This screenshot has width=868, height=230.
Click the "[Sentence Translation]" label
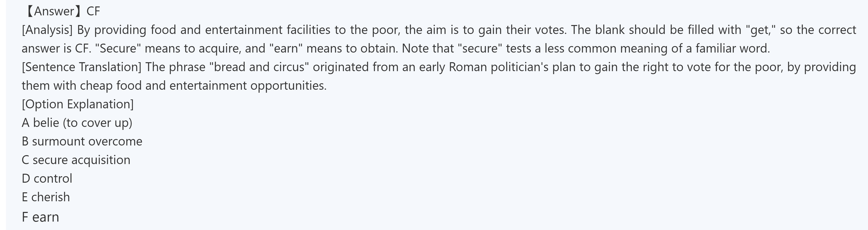point(81,67)
